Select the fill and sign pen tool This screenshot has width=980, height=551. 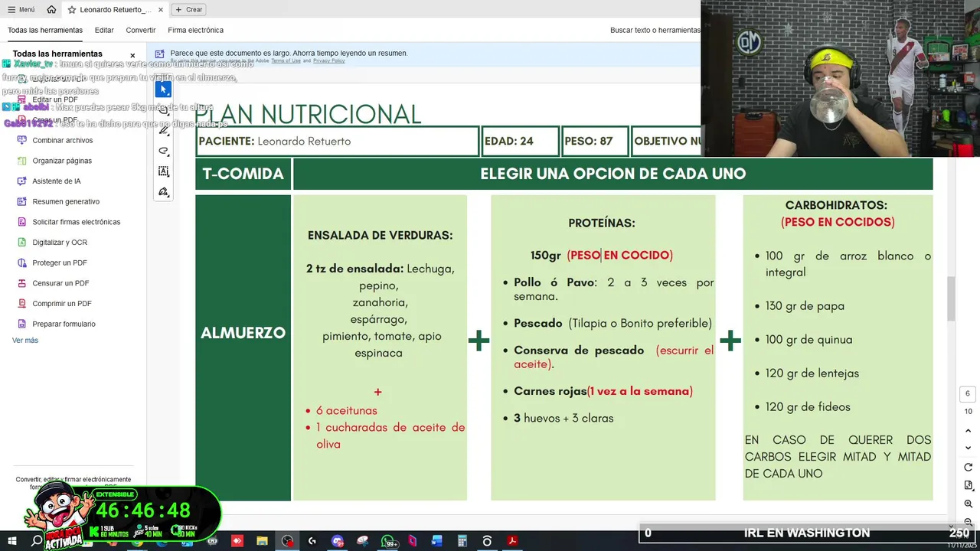tap(164, 192)
